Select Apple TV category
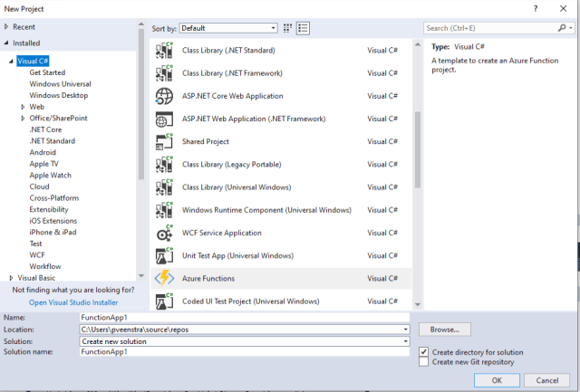The image size is (580, 392). tap(44, 164)
